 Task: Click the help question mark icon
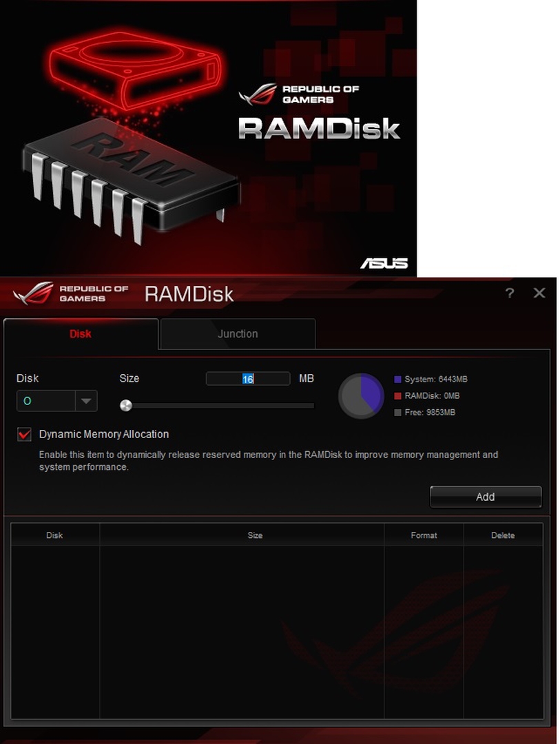[x=510, y=293]
